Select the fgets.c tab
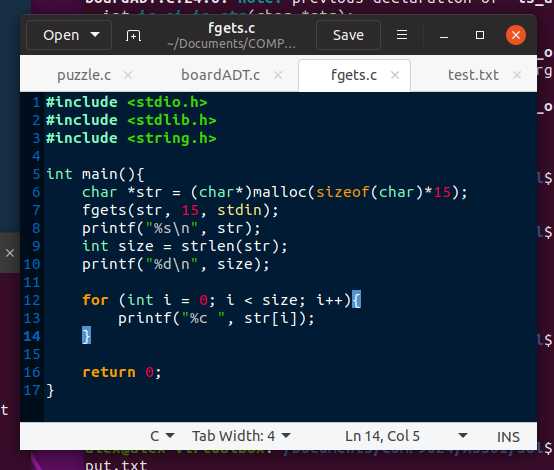The image size is (554, 470). [x=354, y=75]
